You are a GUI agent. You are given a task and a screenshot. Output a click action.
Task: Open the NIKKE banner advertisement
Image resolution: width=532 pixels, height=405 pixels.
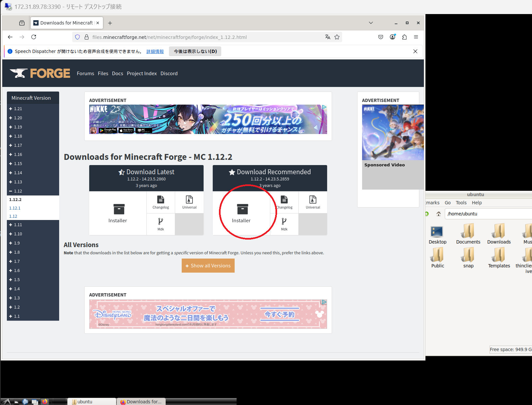click(208, 119)
